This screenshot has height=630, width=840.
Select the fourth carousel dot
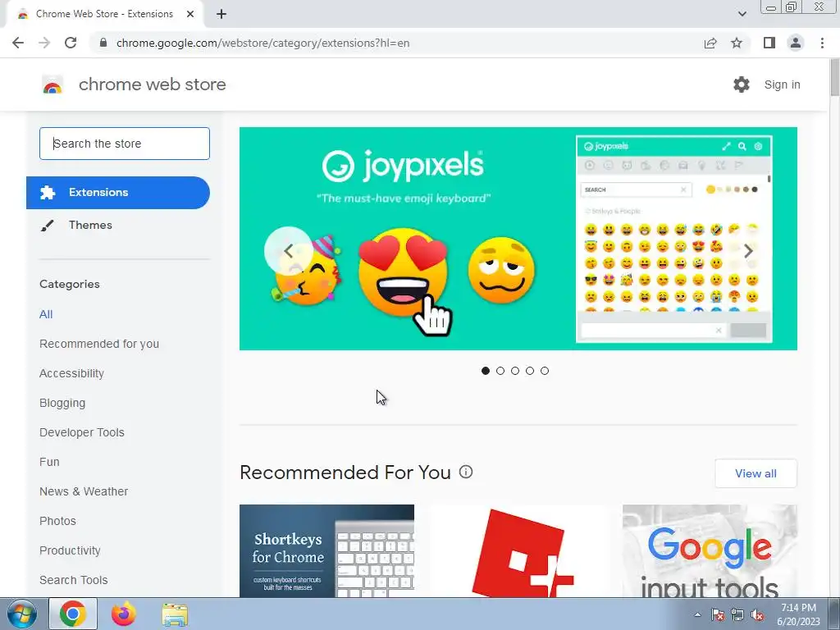530,371
